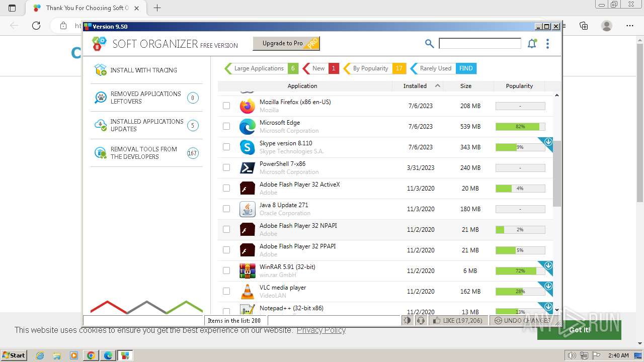Viewport: 644px width, 362px height.
Task: Select the By Popularity filter tab
Action: click(374, 68)
